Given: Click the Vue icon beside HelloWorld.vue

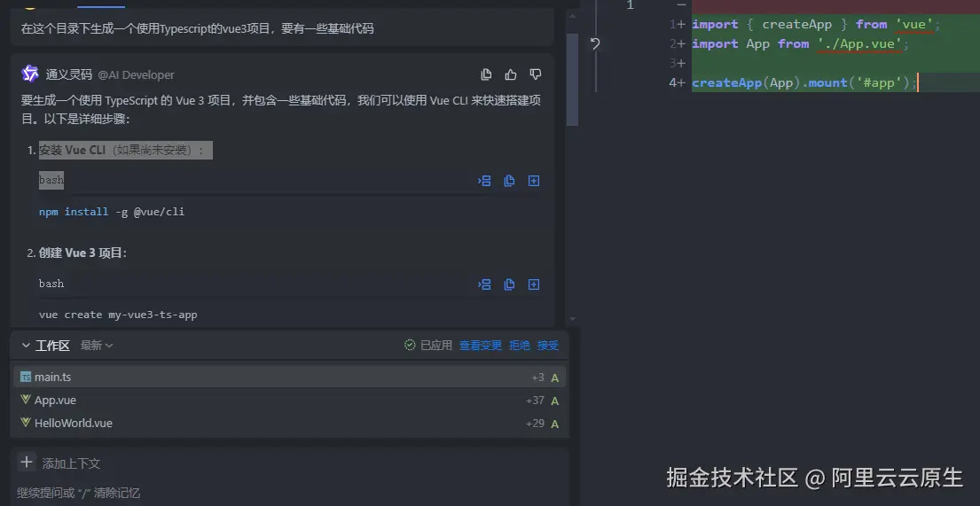Looking at the screenshot, I should coord(26,423).
